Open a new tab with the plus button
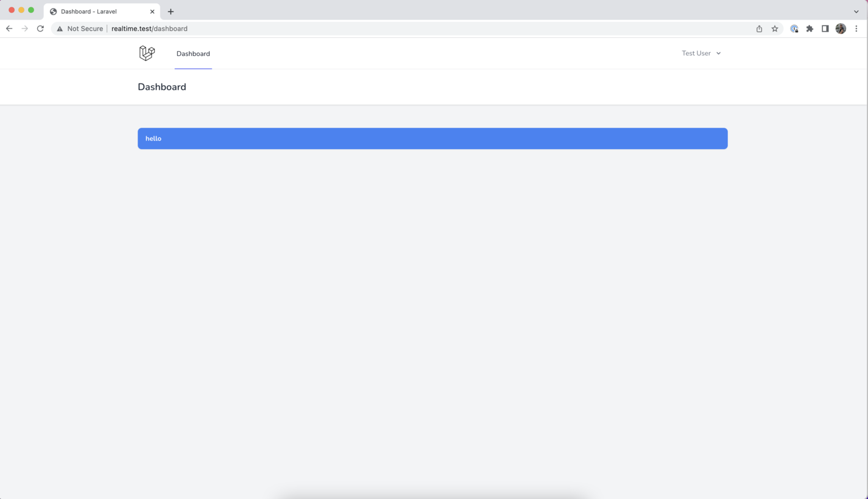 171,11
